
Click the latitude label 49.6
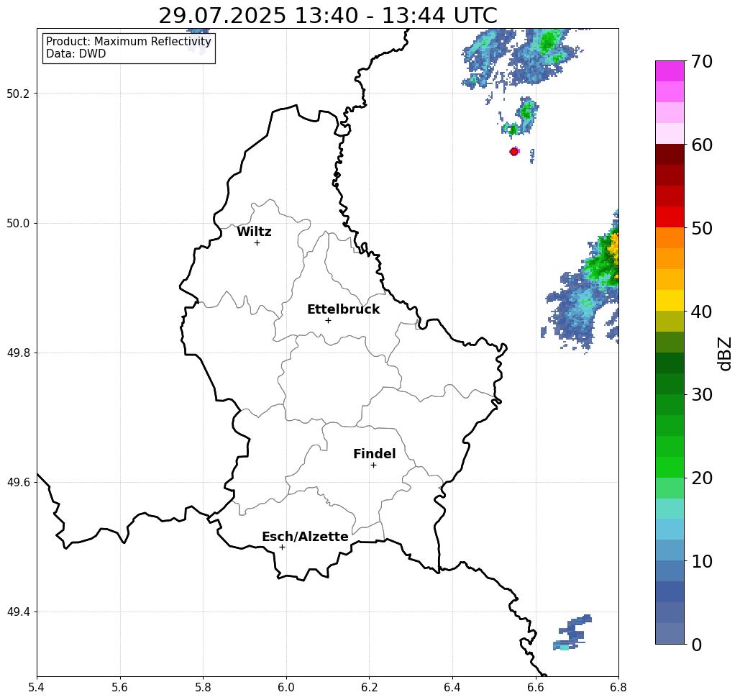pyautogui.click(x=18, y=483)
